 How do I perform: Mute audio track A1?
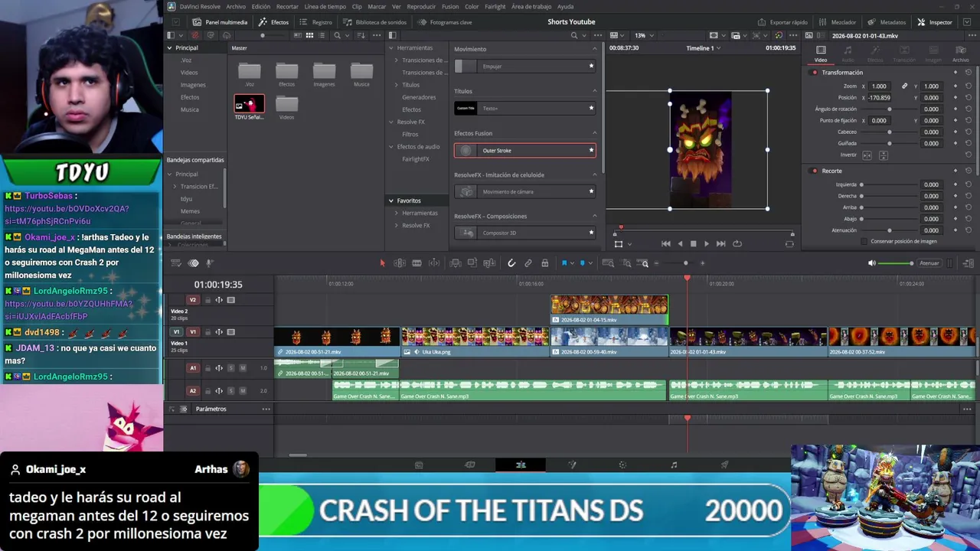click(243, 368)
